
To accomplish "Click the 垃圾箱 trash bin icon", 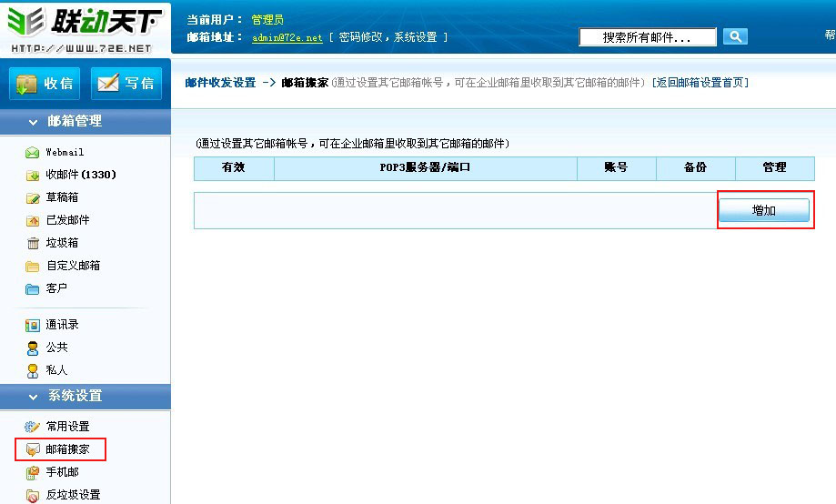I will [x=33, y=244].
